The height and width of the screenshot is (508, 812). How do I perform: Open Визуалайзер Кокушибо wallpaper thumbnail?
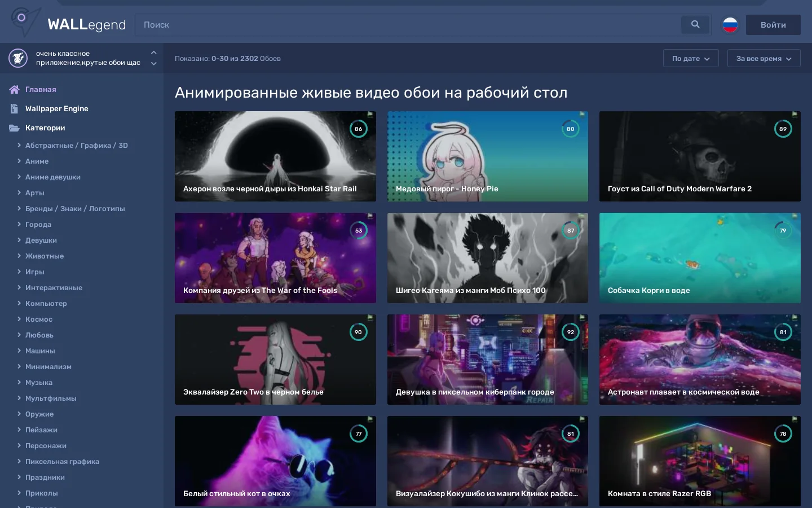click(x=488, y=461)
